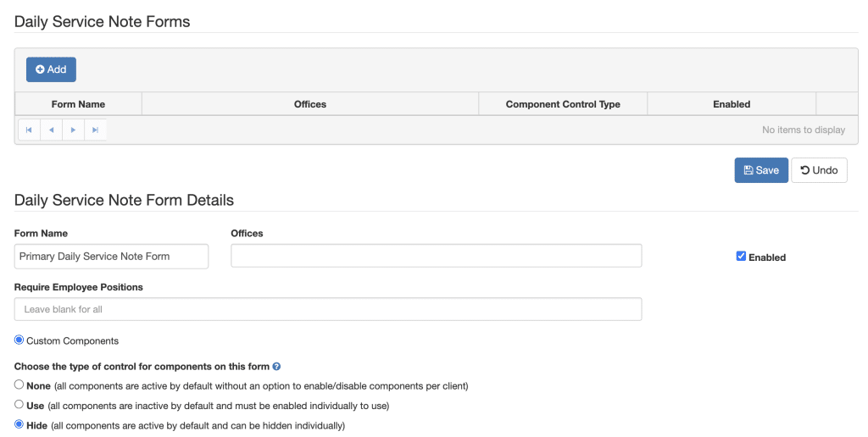This screenshot has width=868, height=437.
Task: Sort by the Form Name column header
Action: click(78, 104)
